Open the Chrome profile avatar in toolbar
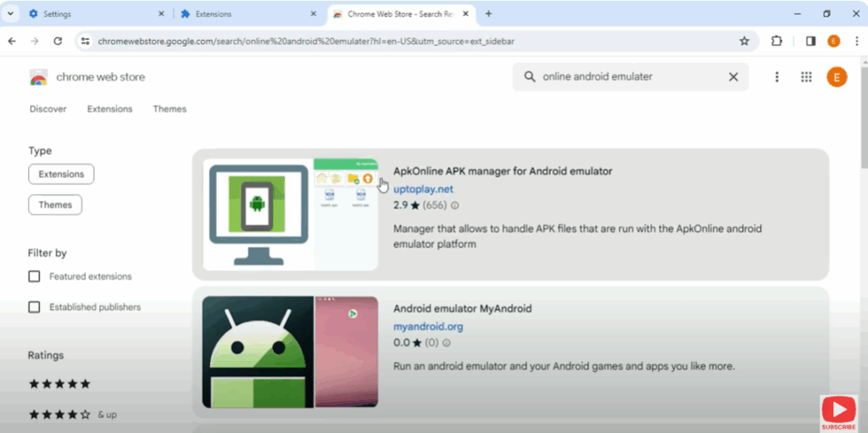 [x=834, y=41]
